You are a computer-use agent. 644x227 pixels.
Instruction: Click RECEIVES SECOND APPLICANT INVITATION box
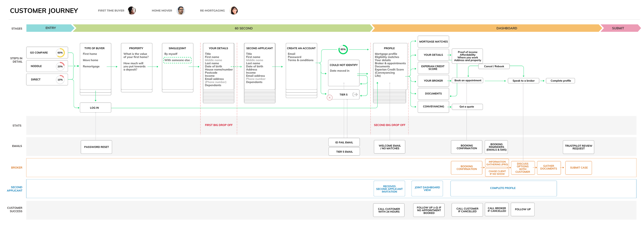point(389,189)
